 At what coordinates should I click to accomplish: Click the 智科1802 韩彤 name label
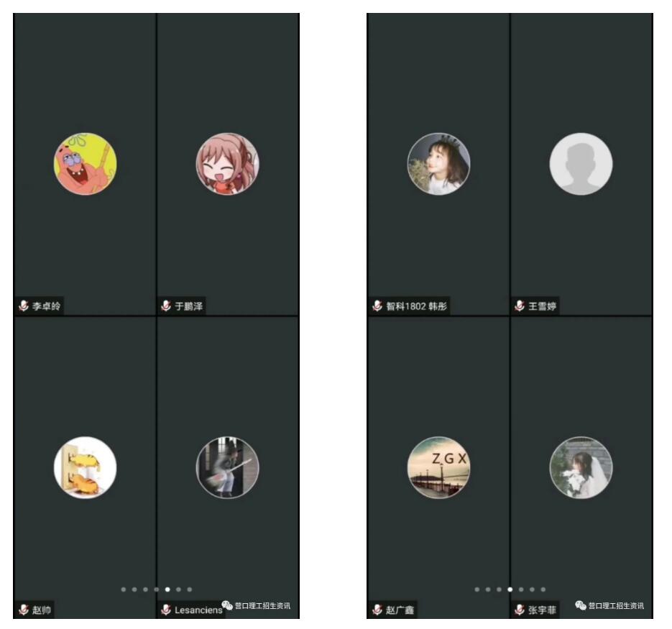tap(416, 306)
